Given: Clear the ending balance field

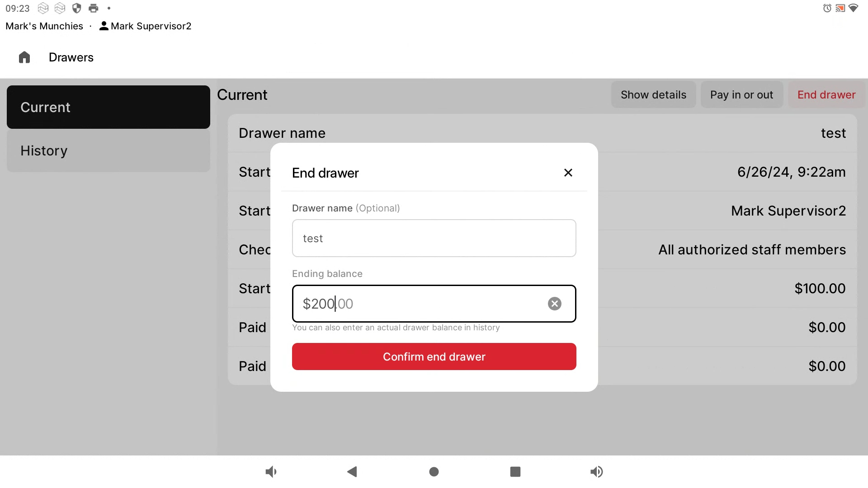Looking at the screenshot, I should pos(555,304).
